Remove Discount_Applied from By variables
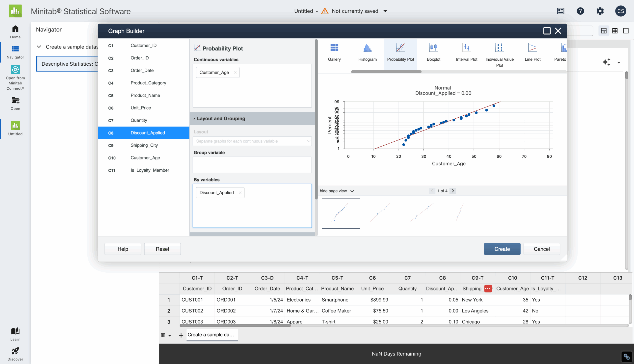The image size is (634, 364). [x=240, y=192]
